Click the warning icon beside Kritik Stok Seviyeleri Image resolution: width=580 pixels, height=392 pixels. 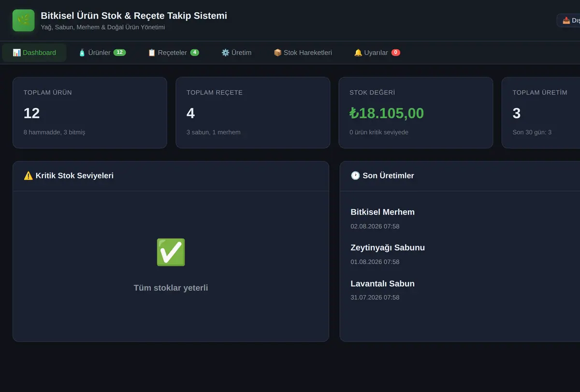coord(29,175)
